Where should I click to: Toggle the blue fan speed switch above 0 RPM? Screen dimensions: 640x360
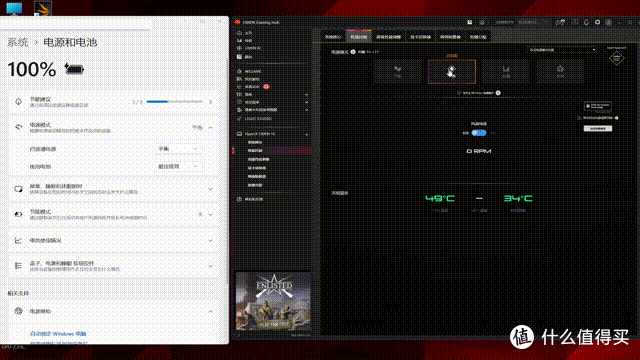click(479, 133)
